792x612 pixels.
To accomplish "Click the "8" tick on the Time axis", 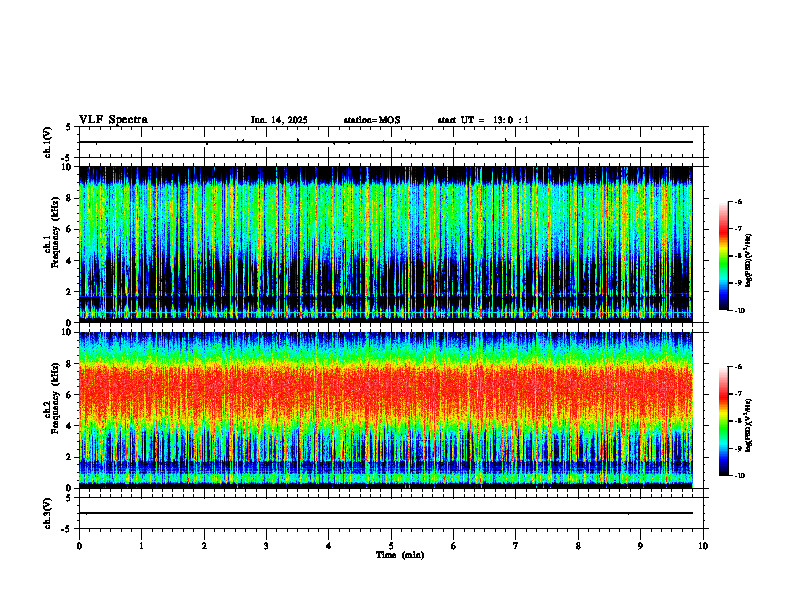I will (578, 546).
